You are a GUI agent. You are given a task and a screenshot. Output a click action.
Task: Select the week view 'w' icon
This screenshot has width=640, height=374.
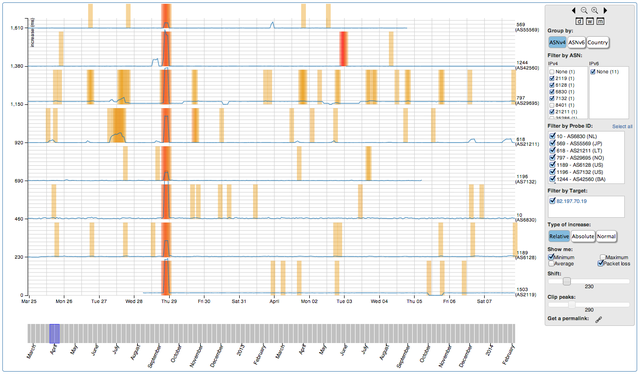(590, 21)
